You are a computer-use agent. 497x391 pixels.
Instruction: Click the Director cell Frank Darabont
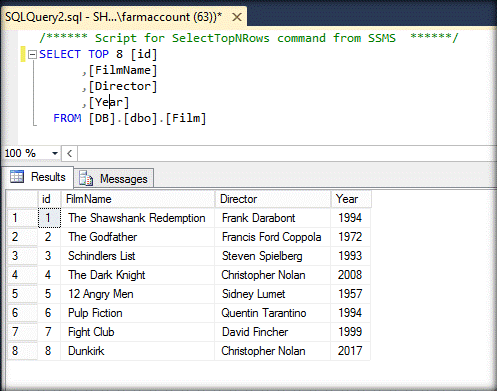point(273,218)
